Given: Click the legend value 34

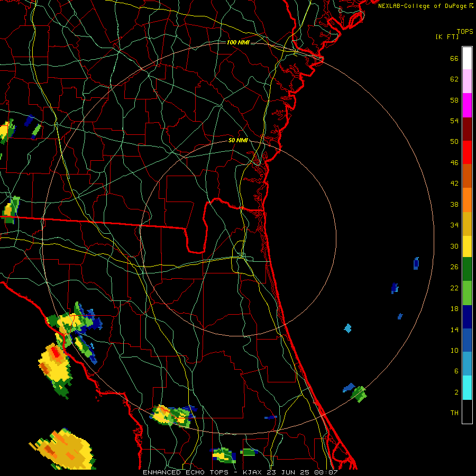Looking at the screenshot, I should click(454, 225).
